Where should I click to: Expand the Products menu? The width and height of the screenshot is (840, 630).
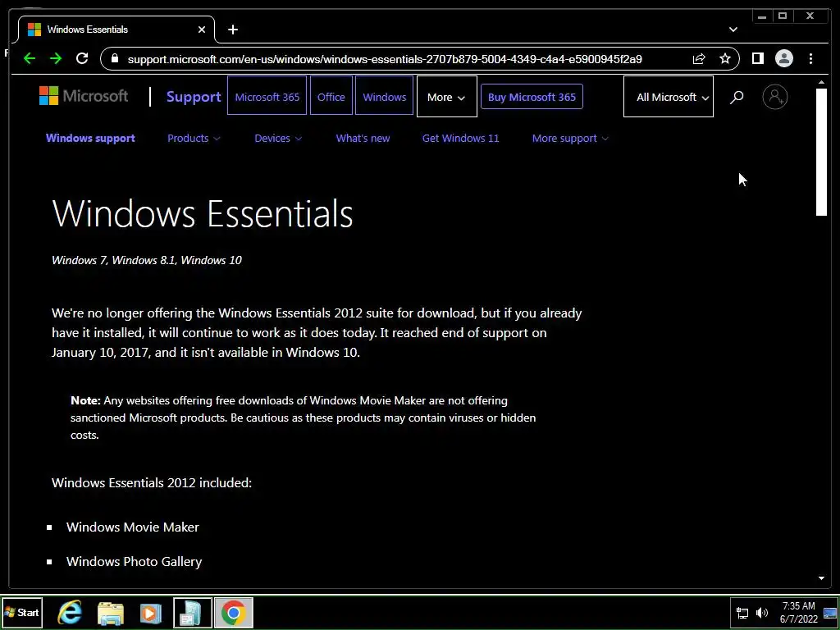pyautogui.click(x=194, y=138)
